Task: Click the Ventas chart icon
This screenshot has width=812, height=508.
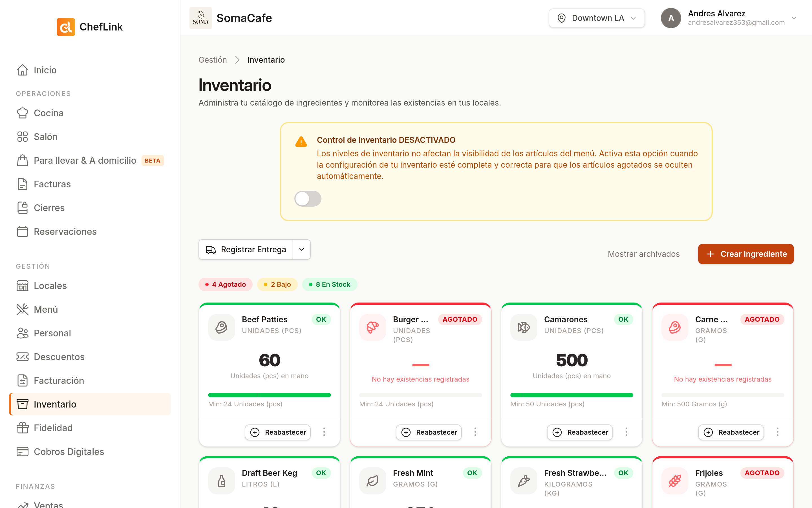Action: coord(23,505)
